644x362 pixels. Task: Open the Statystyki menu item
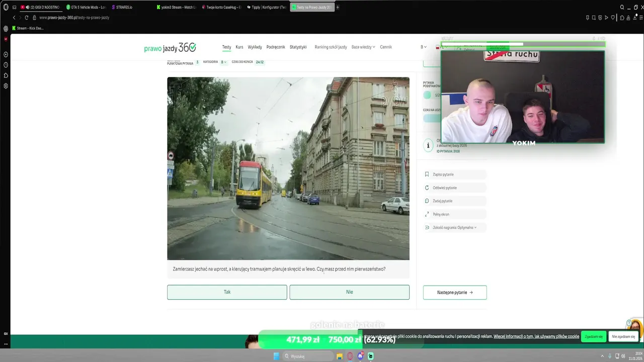coord(298,47)
